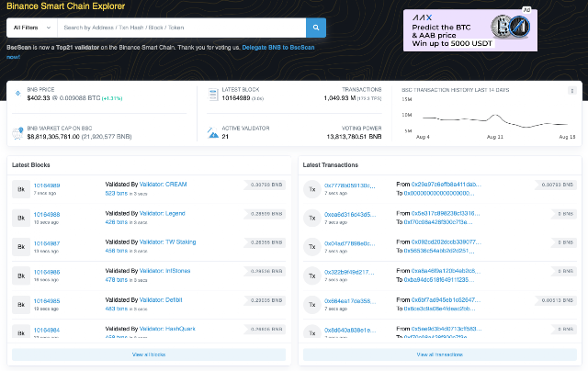Click the BNB market cap globe icon
588x371 pixels.
pyautogui.click(x=17, y=133)
